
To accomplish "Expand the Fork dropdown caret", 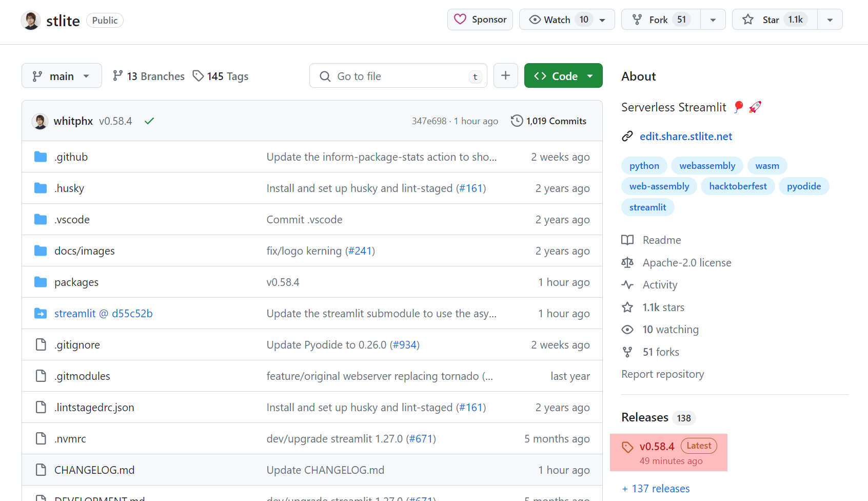I will (x=713, y=19).
